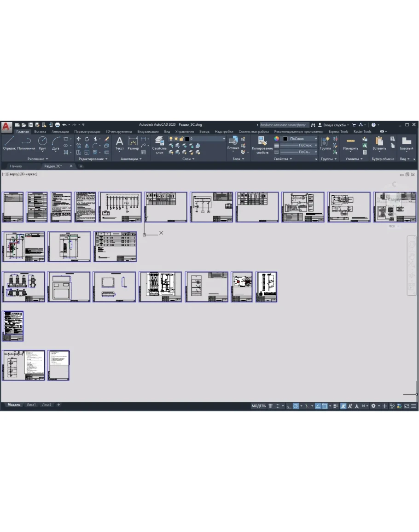
Task: Switch to the Аннотации ribbon tab
Action: [60, 131]
